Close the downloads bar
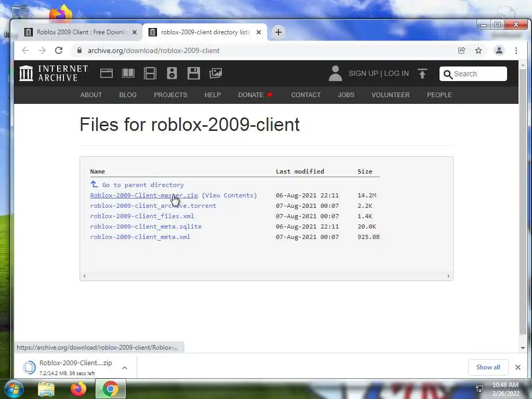The height and width of the screenshot is (399, 532). click(x=518, y=367)
